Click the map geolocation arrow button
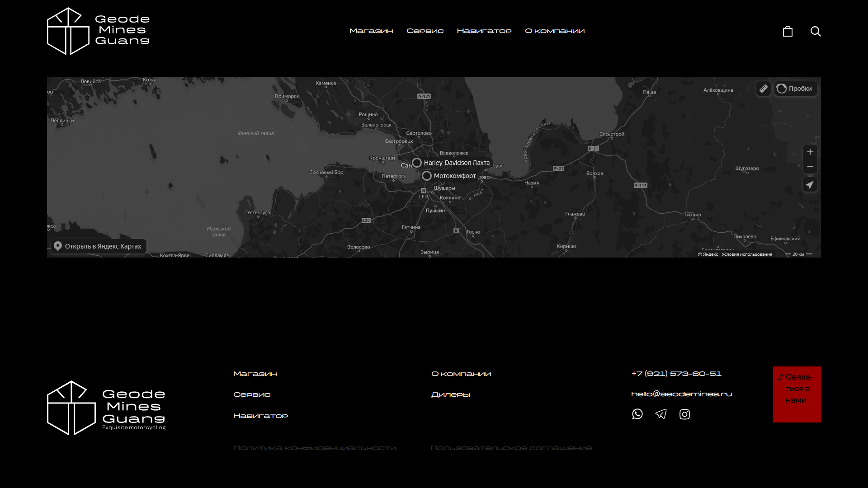 810,185
